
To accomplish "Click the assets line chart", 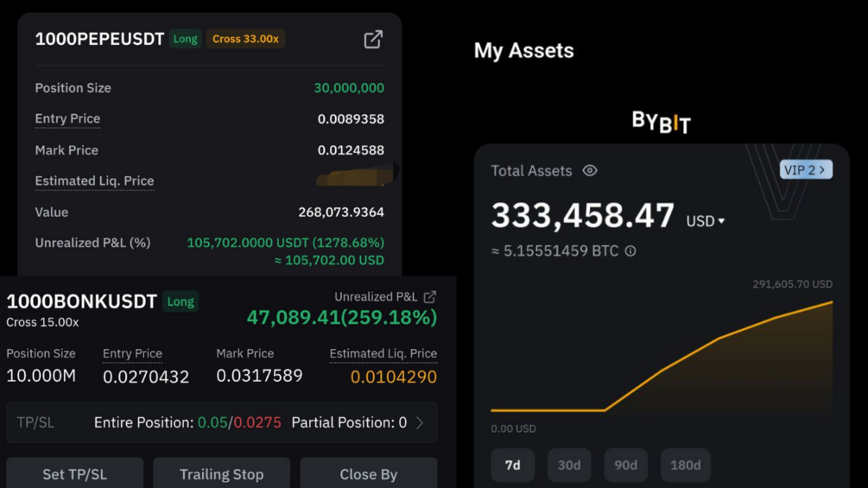I will coord(662,357).
